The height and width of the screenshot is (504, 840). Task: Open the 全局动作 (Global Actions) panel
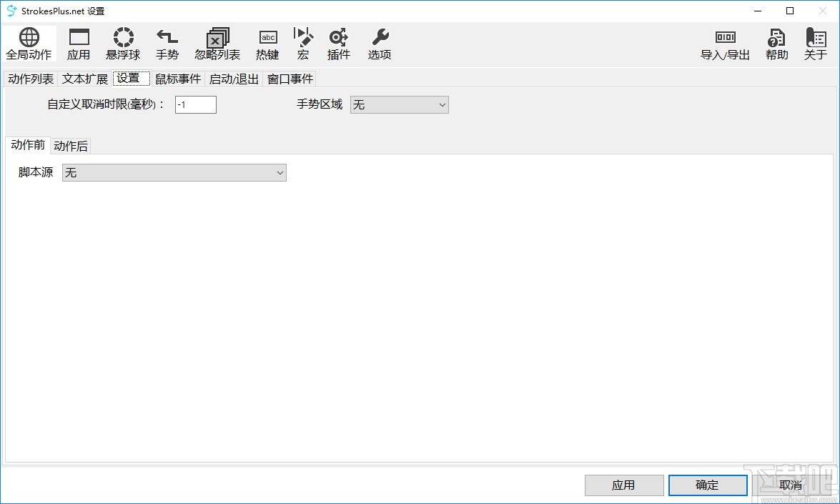pyautogui.click(x=29, y=43)
